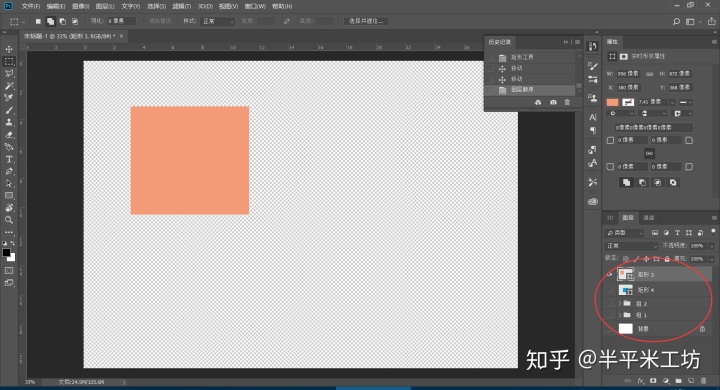Click the 背景 layer thumbnail
This screenshot has width=720, height=390.
pyautogui.click(x=625, y=329)
